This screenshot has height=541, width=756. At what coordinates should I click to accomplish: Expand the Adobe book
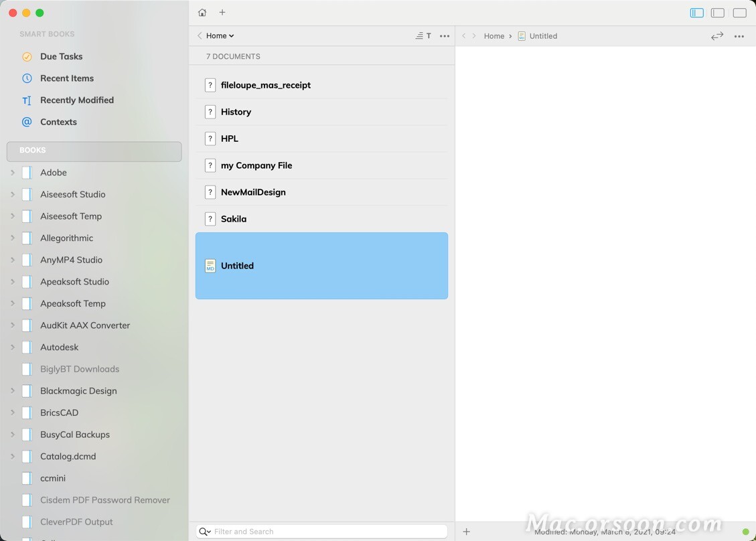pyautogui.click(x=12, y=172)
